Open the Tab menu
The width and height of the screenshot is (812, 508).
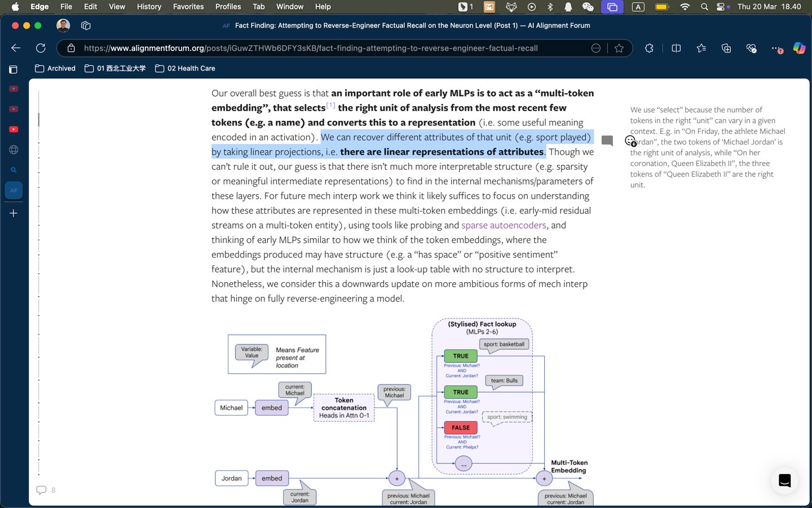coord(259,7)
